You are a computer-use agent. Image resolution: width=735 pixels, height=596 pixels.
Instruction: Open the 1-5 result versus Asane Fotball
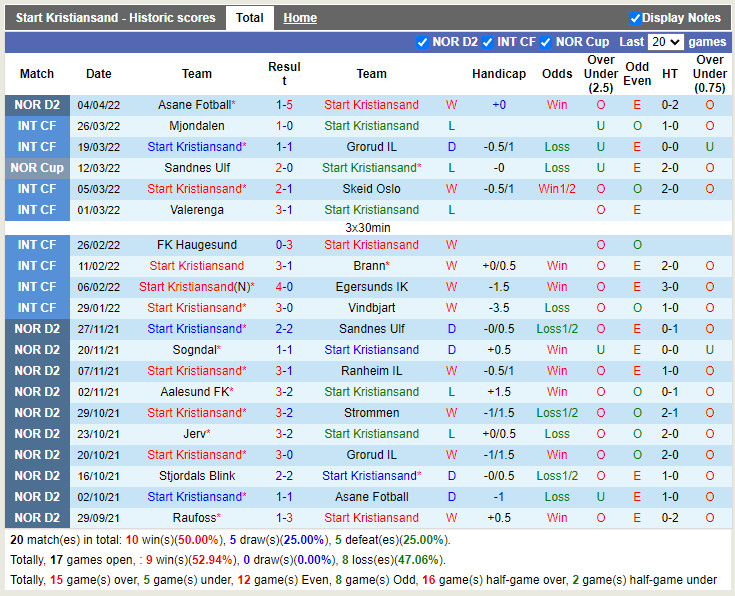pyautogui.click(x=284, y=105)
